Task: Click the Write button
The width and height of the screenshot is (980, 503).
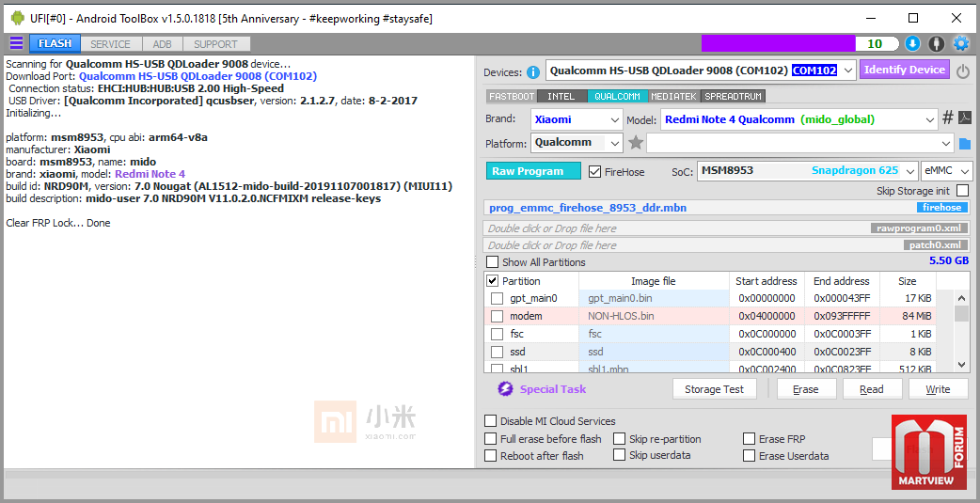Action: [938, 389]
